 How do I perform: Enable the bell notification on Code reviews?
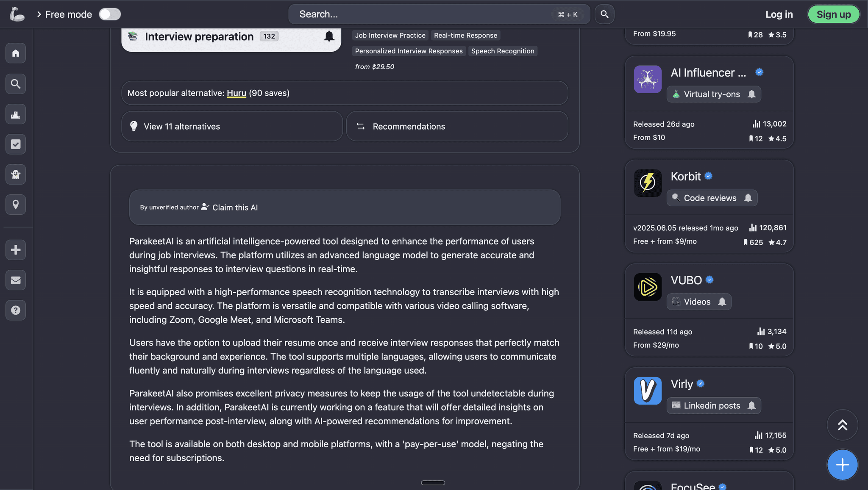click(748, 198)
